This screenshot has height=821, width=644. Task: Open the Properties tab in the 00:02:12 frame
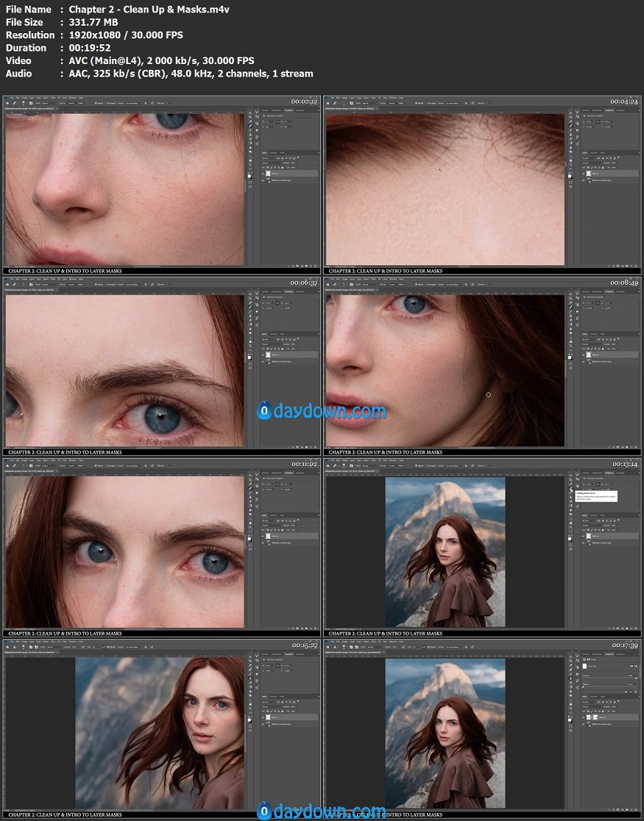[289, 110]
